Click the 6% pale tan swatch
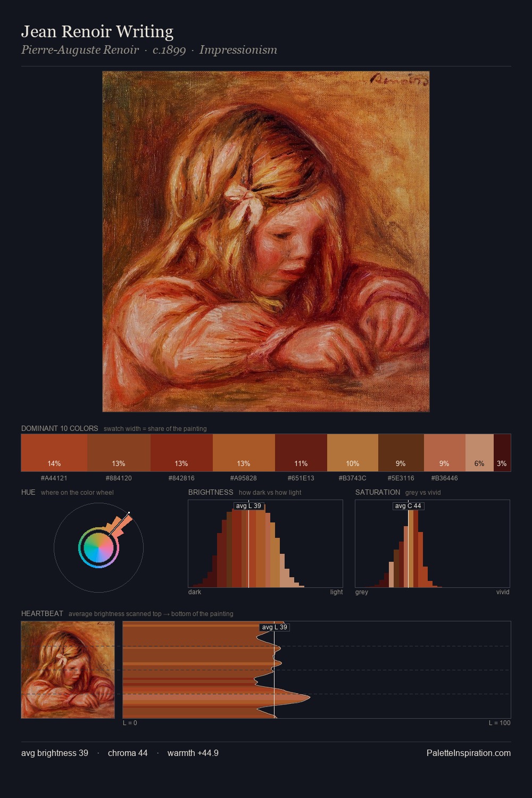The image size is (532, 798). pos(479,453)
